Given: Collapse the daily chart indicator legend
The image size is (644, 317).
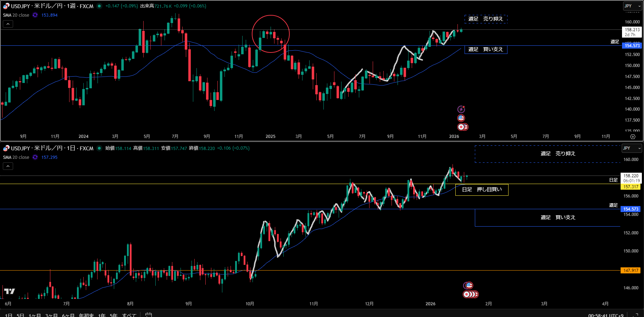Looking at the screenshot, I should 8,166.
